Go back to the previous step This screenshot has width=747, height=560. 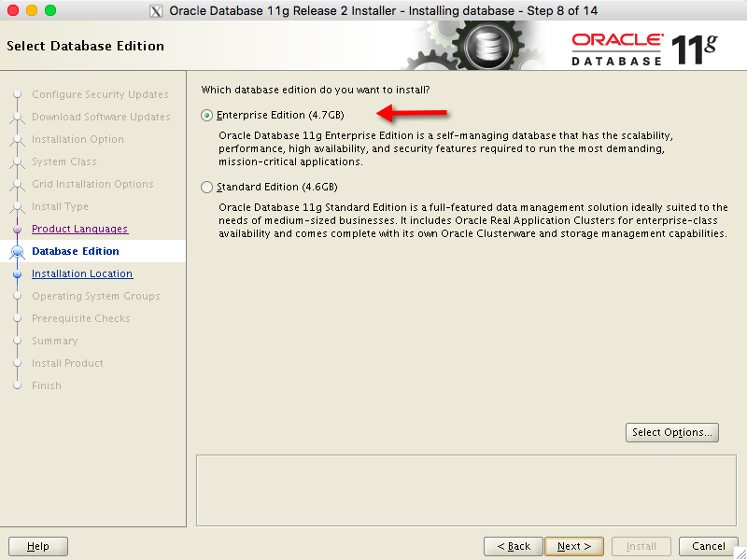(x=514, y=546)
